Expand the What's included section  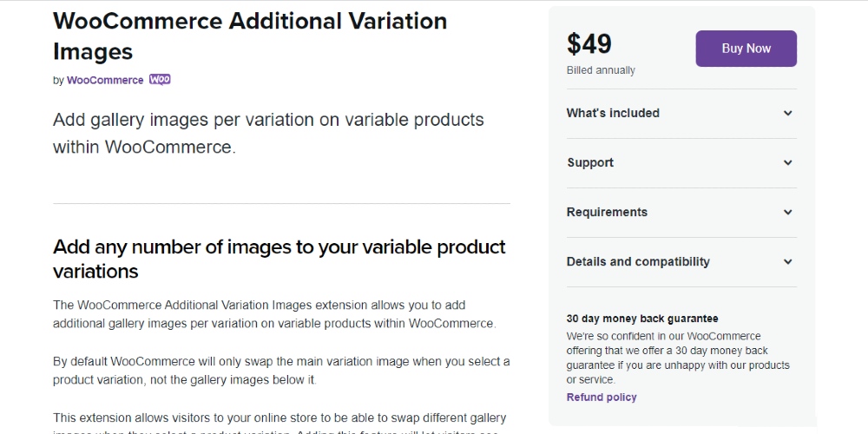[681, 114]
